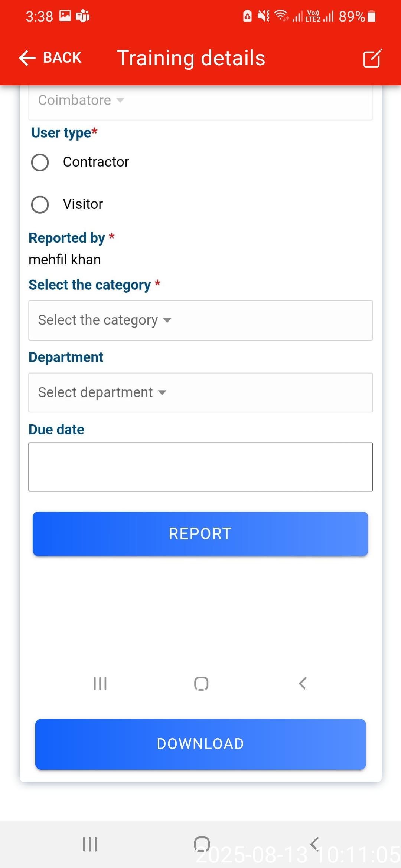This screenshot has width=401, height=868.
Task: Tap the muted sound status icon
Action: pos(264,16)
